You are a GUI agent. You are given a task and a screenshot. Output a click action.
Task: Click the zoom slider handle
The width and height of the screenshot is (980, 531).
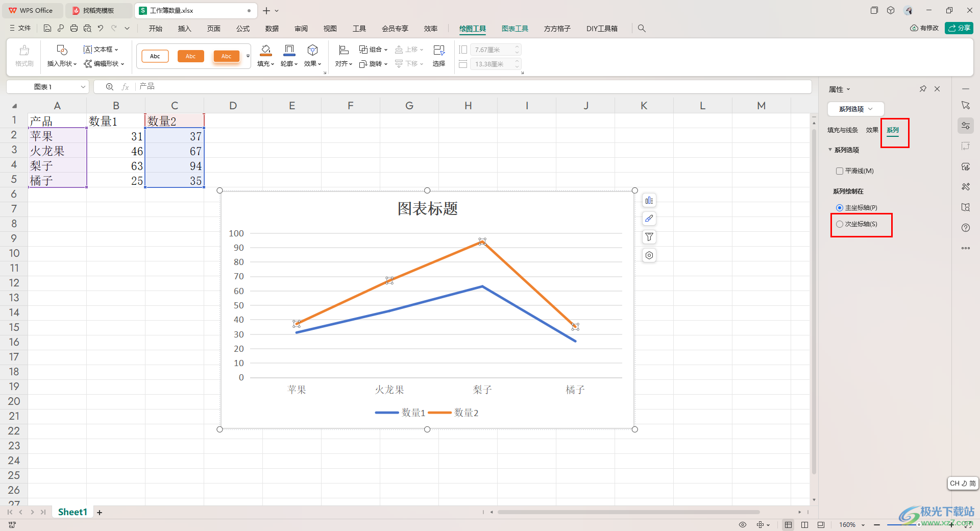pos(918,524)
